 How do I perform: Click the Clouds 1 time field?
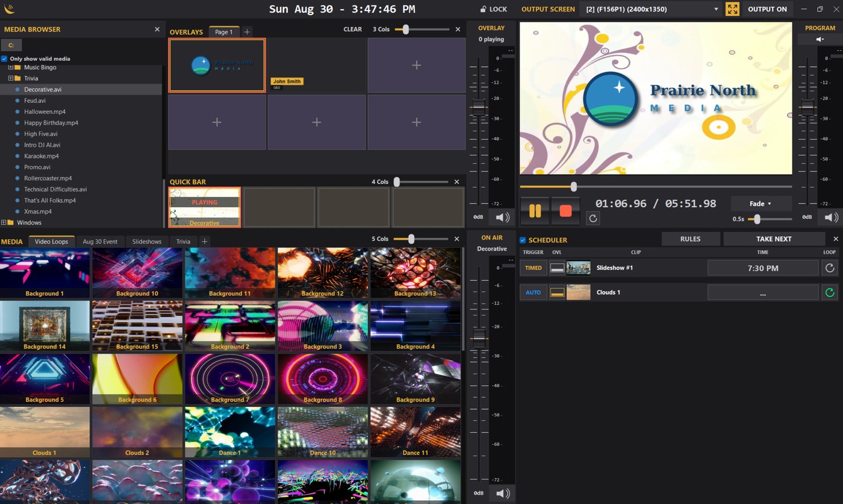[763, 293]
